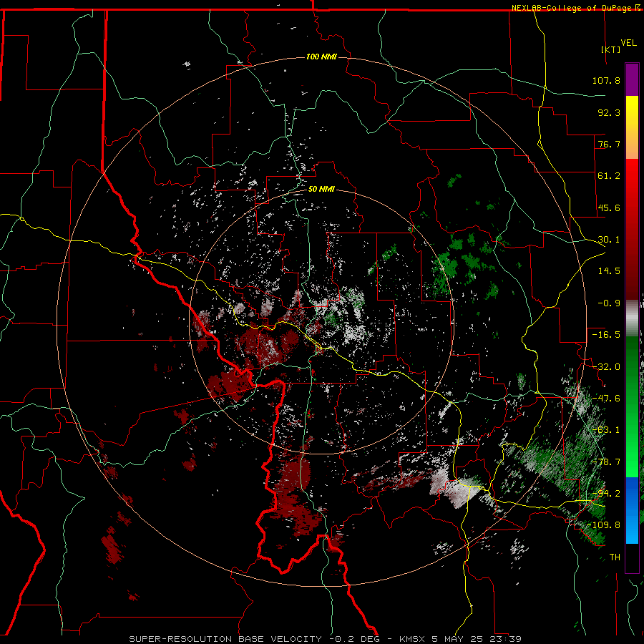Viewport: 644px width, 644px height.
Task: Select the 14.5 scale value
Action: coord(609,271)
